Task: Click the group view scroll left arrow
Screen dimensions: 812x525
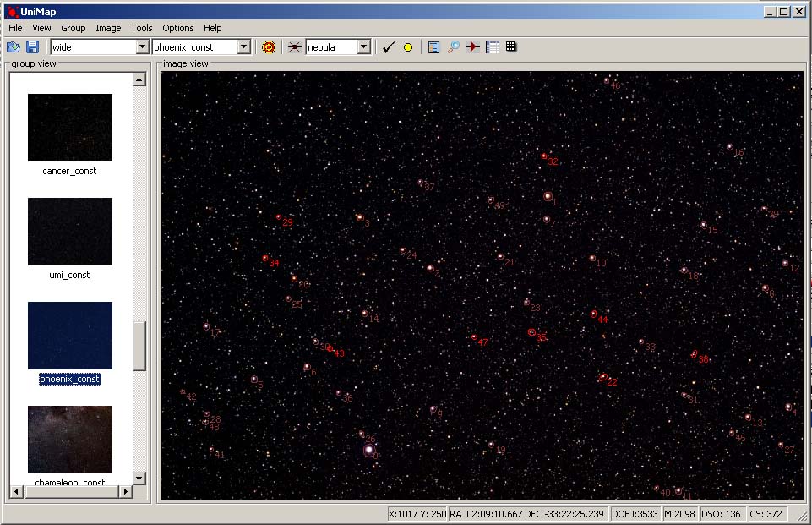Action: (17, 491)
